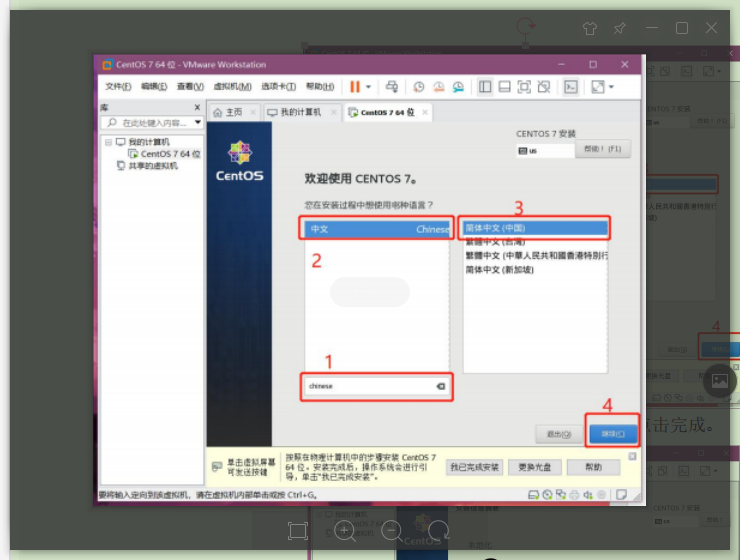Close the 我的计算机 tab
The height and width of the screenshot is (560, 740).
coord(334,112)
